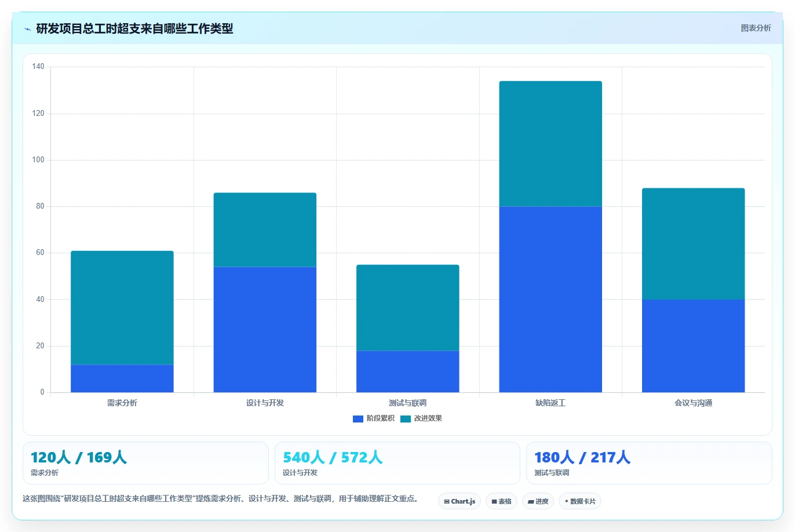The height and width of the screenshot is (532, 795).
Task: Click the icon inside the 表格 chip
Action: click(494, 502)
